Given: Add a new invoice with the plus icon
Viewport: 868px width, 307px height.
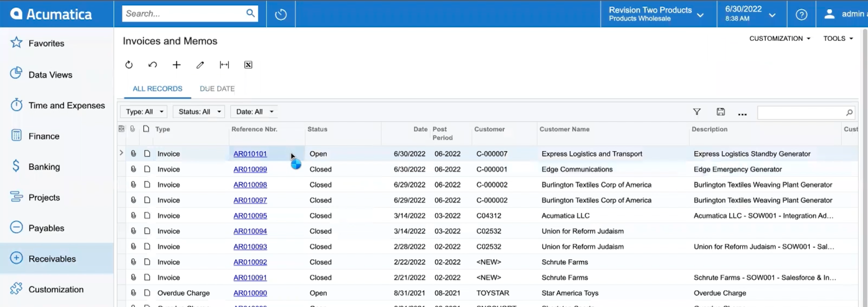Looking at the screenshot, I should coord(176,64).
